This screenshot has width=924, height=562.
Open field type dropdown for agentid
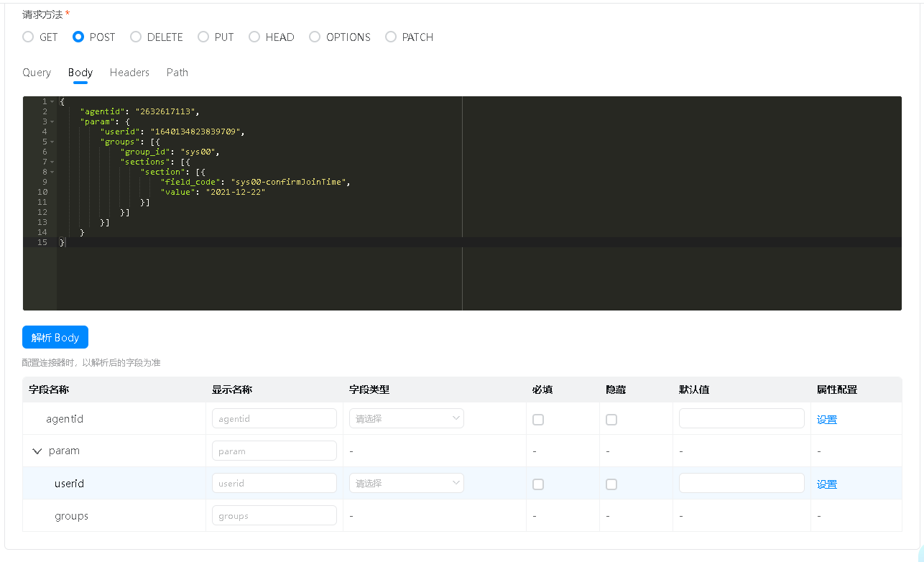[407, 418]
